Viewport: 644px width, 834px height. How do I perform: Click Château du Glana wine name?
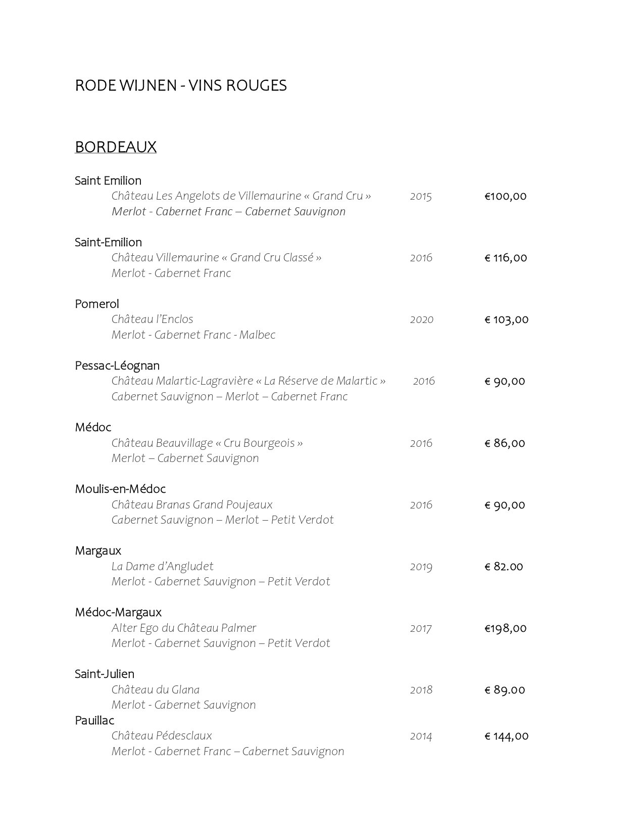(x=156, y=689)
